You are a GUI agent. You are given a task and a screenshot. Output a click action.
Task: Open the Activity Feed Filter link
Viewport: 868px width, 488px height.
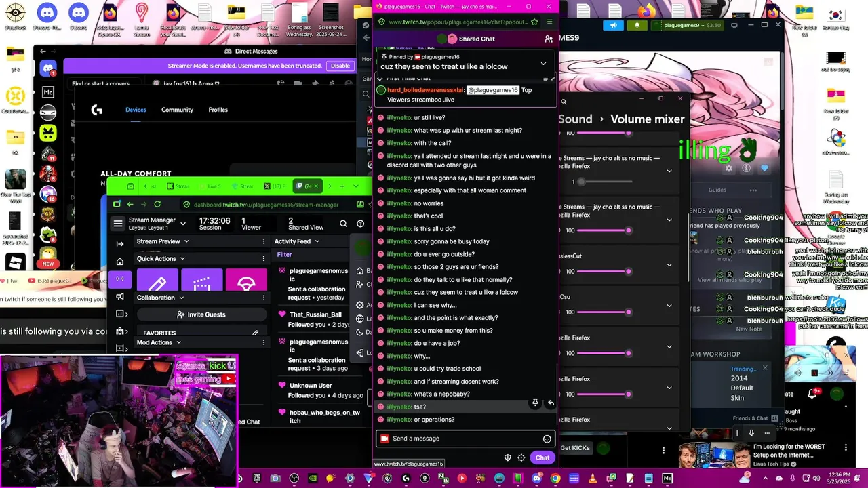284,255
